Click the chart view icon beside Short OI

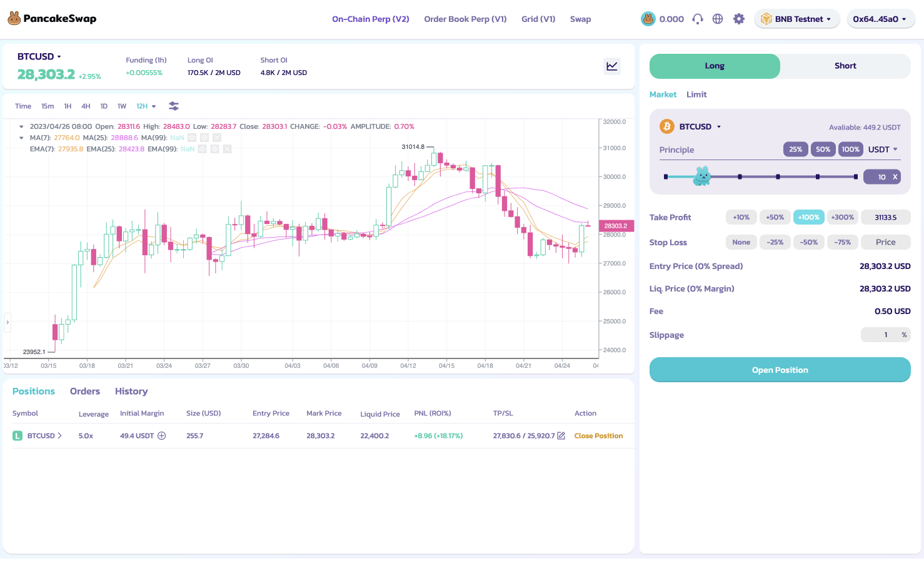pos(612,66)
